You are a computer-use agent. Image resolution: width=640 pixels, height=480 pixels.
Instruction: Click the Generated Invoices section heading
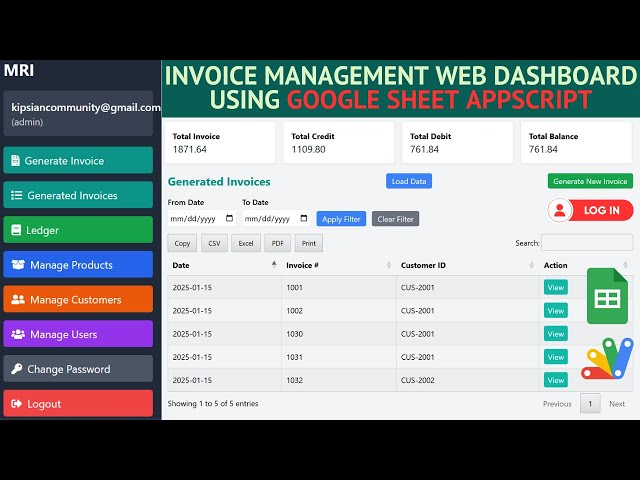point(219,182)
